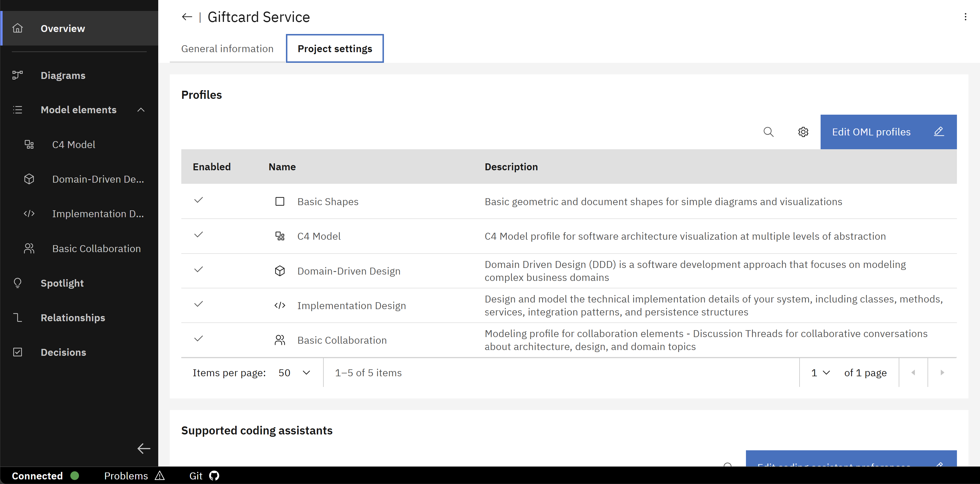The image size is (980, 484).
Task: Open Git in the status bar
Action: [x=204, y=476]
